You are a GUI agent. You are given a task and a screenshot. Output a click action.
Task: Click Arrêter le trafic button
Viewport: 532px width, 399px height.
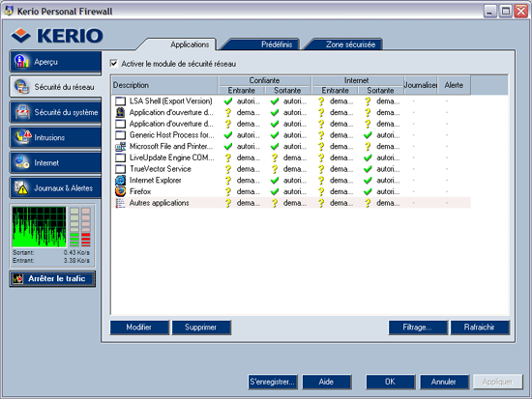(x=52, y=278)
